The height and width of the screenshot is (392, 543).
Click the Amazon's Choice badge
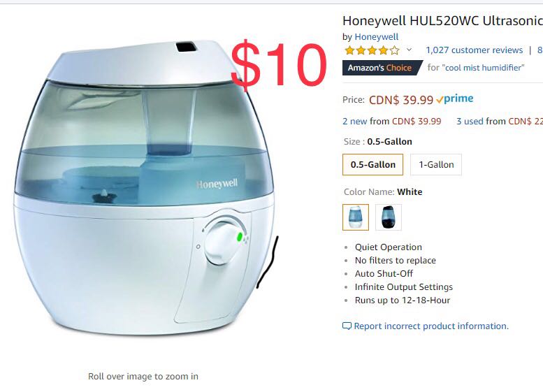(382, 68)
